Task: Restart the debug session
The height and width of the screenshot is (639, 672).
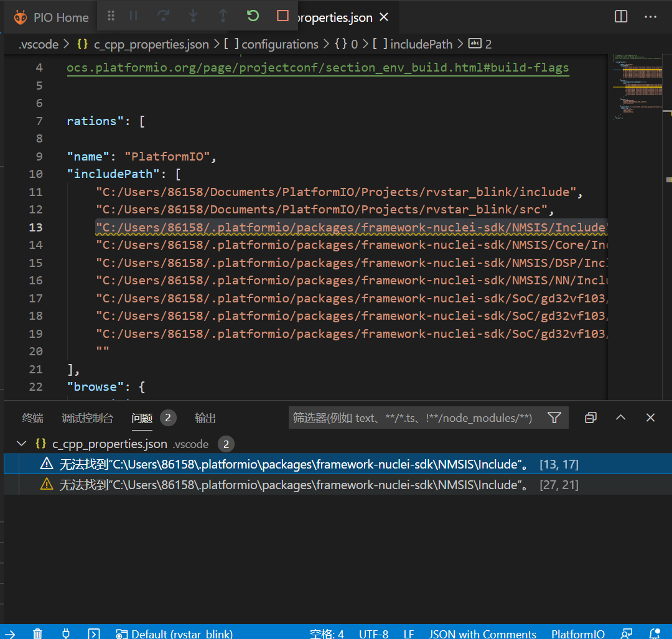Action: (253, 16)
